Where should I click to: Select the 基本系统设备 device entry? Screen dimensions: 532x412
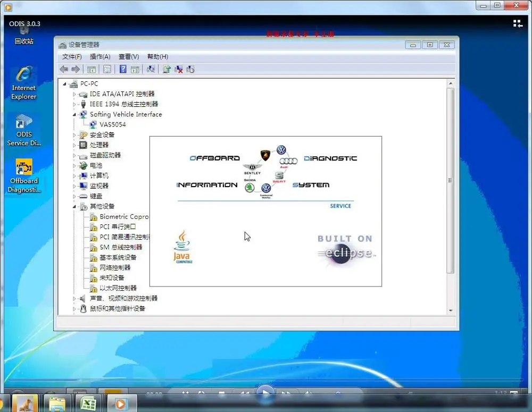point(118,257)
